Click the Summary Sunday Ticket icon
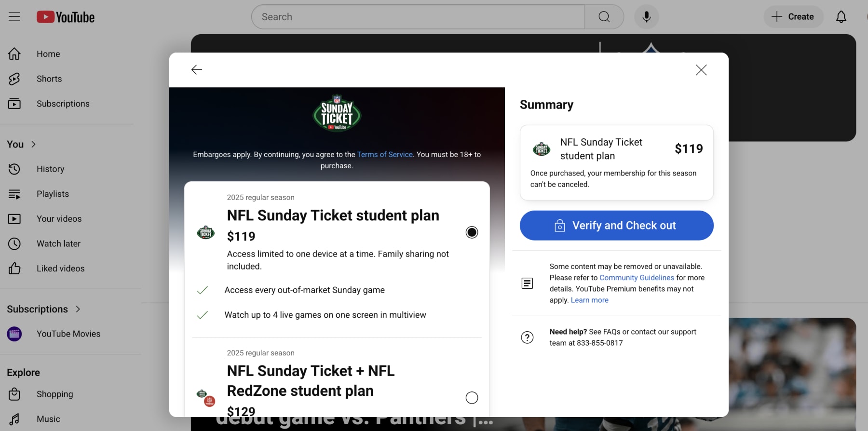868x431 pixels. (x=541, y=149)
